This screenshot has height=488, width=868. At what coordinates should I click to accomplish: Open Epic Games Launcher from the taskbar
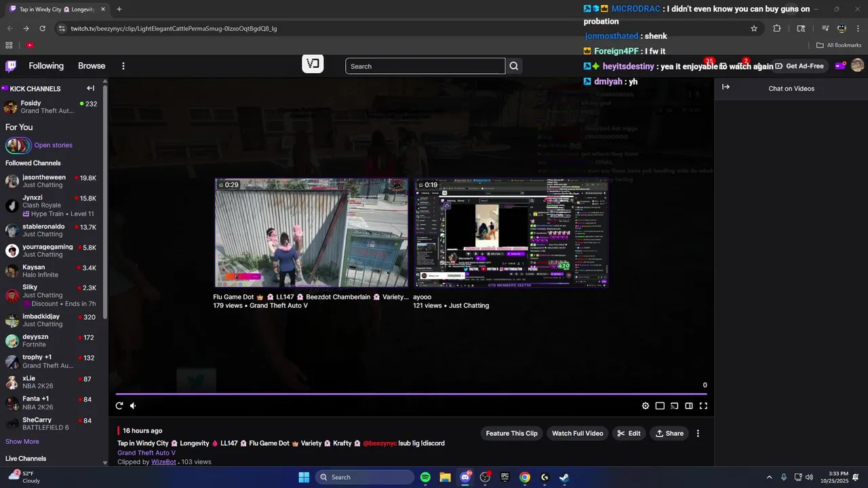[x=505, y=477]
